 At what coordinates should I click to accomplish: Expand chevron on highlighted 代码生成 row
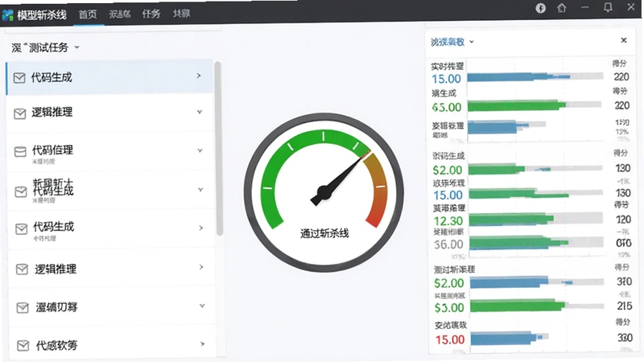pos(199,76)
